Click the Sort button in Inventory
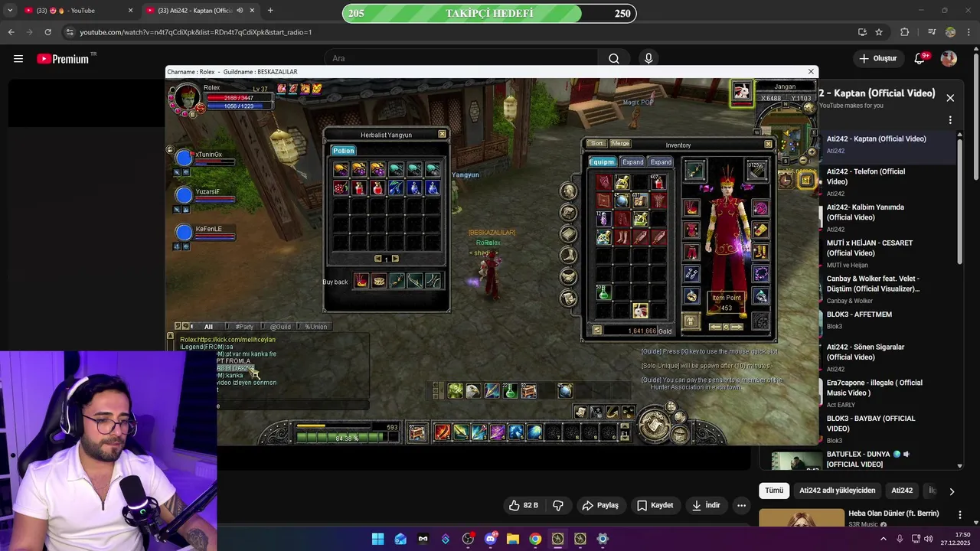 [x=596, y=143]
